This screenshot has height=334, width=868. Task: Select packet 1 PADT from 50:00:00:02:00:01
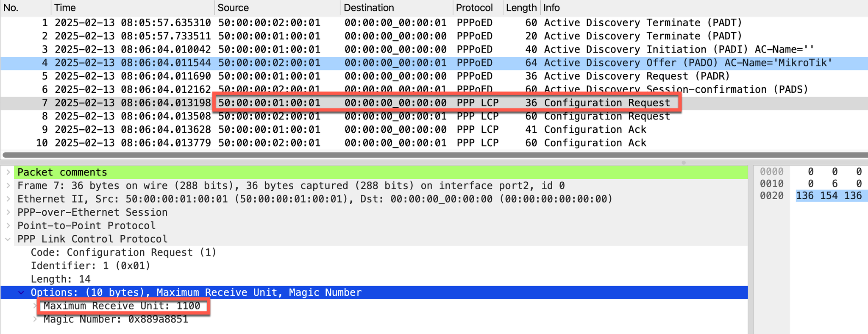click(434, 23)
